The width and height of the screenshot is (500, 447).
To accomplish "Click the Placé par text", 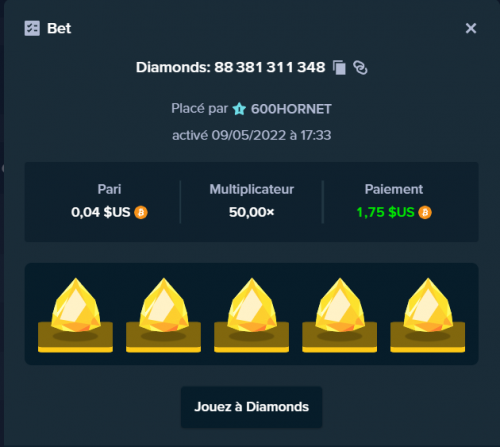I will click(x=199, y=109).
